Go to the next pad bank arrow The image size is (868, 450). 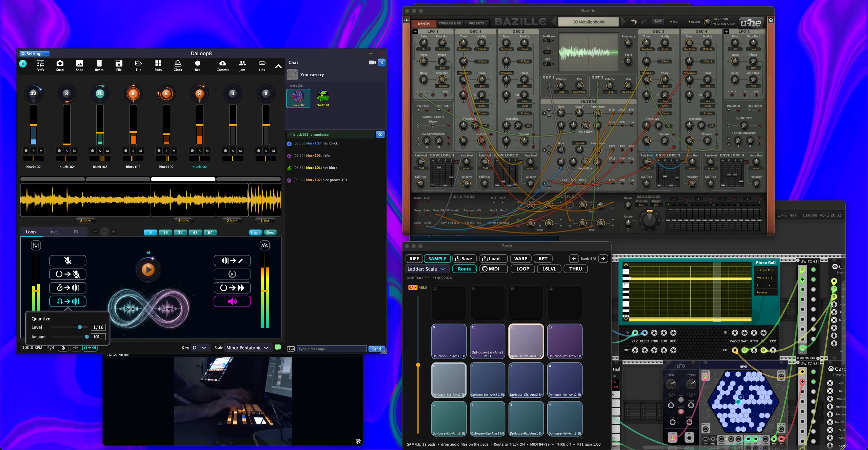click(x=603, y=259)
